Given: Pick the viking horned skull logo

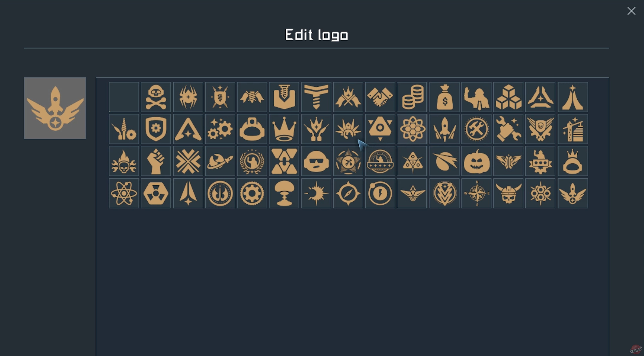Looking at the screenshot, I should [x=508, y=193].
